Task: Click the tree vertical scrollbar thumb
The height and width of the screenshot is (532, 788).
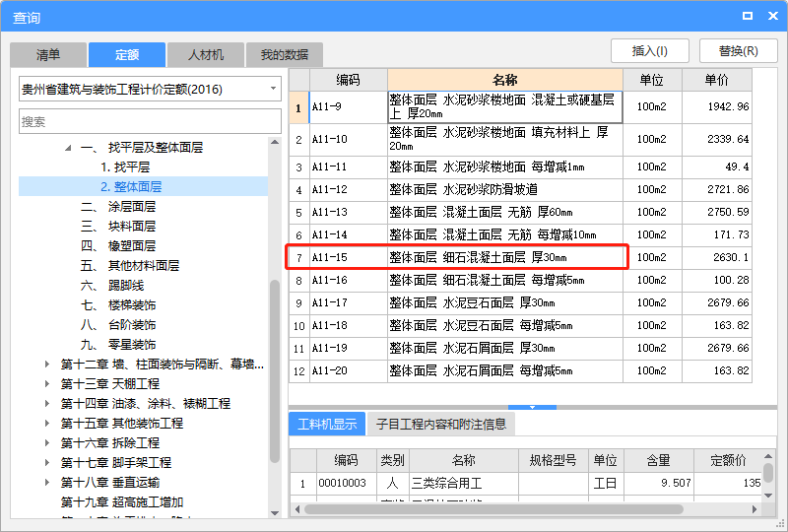Action: click(x=275, y=371)
